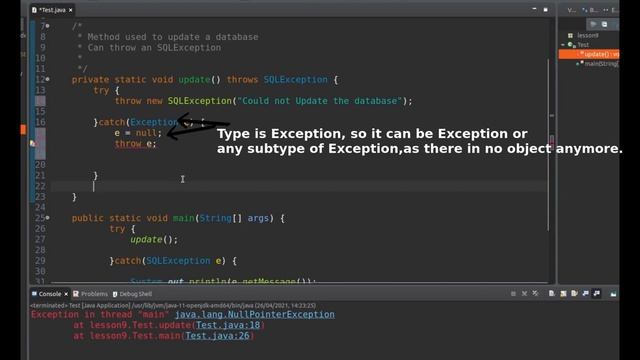Screen dimensions: 640x360
Task: Collapse the comment fold at line 7
Action: 48,26
